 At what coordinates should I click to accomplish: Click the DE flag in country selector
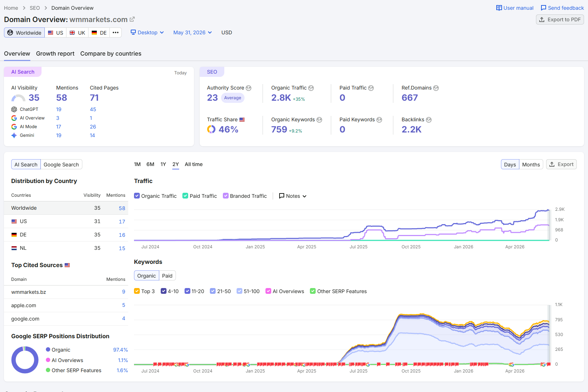[x=94, y=32]
